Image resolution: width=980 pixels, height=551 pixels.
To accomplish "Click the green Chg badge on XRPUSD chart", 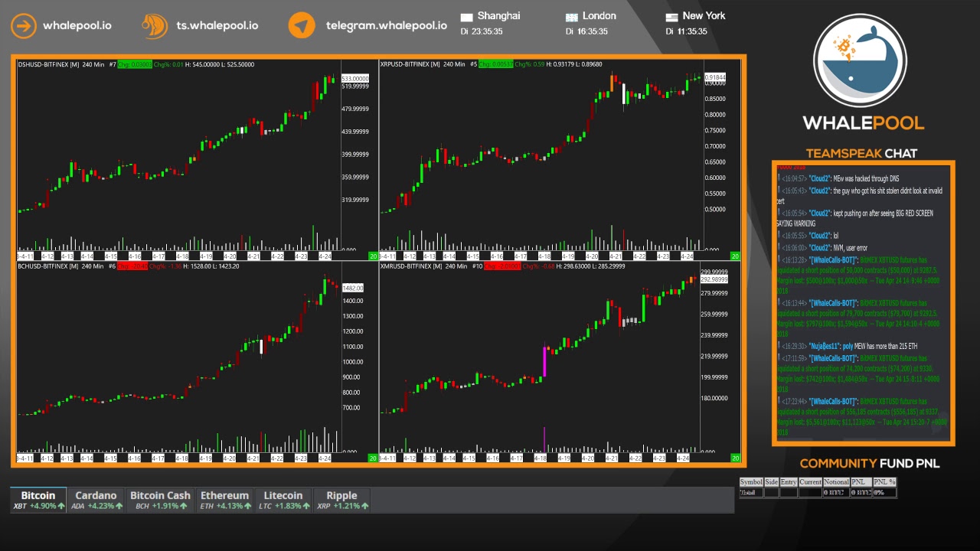I will coord(496,64).
